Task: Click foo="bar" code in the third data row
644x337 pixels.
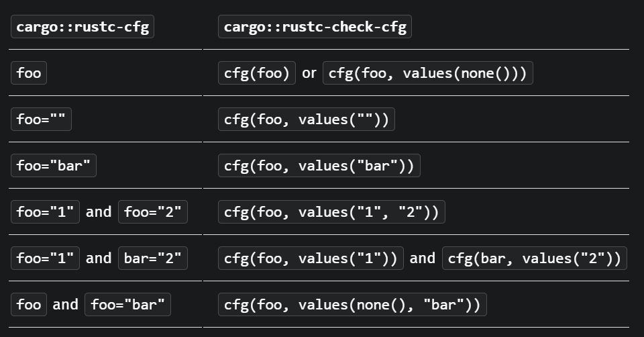Action: (x=54, y=166)
